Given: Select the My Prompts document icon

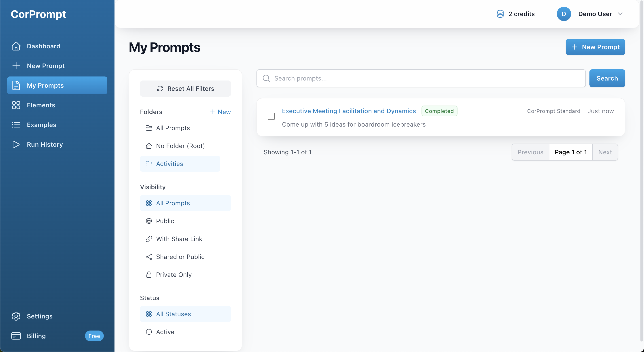Looking at the screenshot, I should tap(16, 85).
